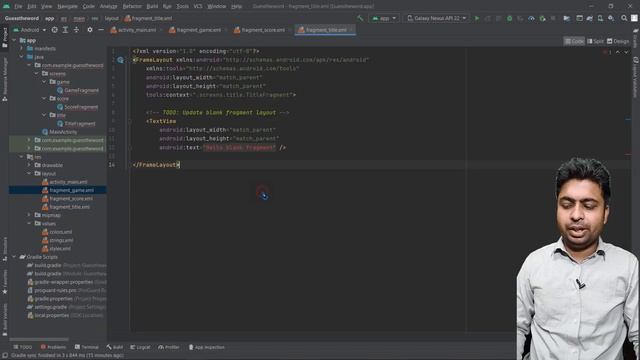Image resolution: width=640 pixels, height=360 pixels.
Task: Open the VCS menu
Action: pos(198,7)
